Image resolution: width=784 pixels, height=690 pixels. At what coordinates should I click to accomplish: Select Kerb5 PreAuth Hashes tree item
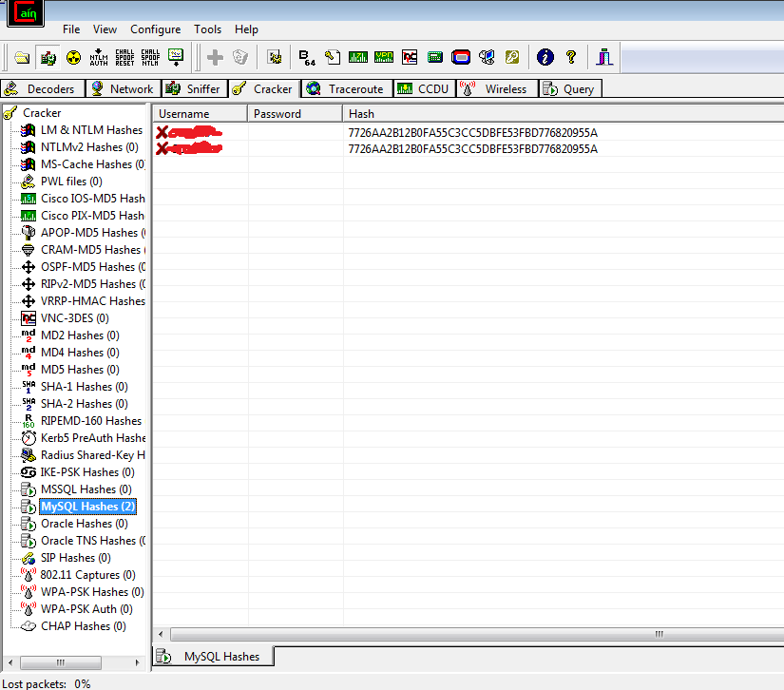[x=93, y=438]
